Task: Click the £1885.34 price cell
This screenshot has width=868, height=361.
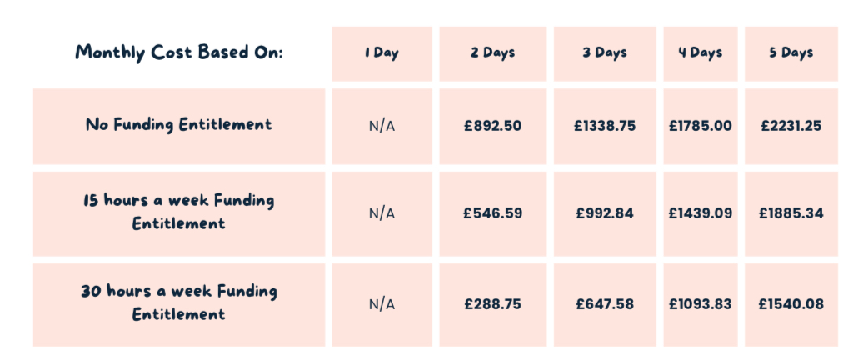Action: click(x=791, y=213)
